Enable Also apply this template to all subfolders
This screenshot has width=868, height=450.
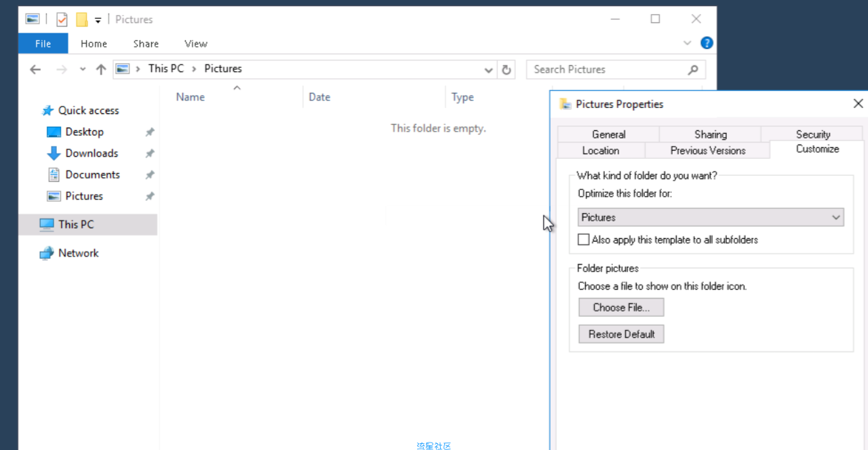(584, 240)
